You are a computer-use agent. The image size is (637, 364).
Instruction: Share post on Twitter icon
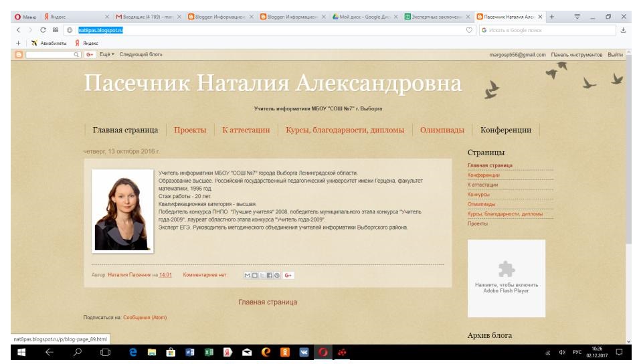[262, 276]
